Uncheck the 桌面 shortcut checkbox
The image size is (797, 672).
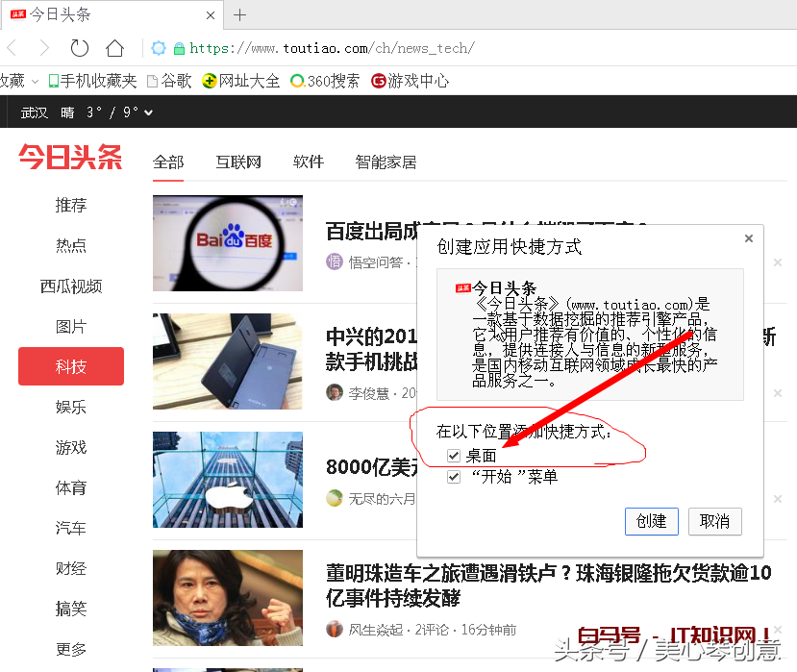pos(453,456)
